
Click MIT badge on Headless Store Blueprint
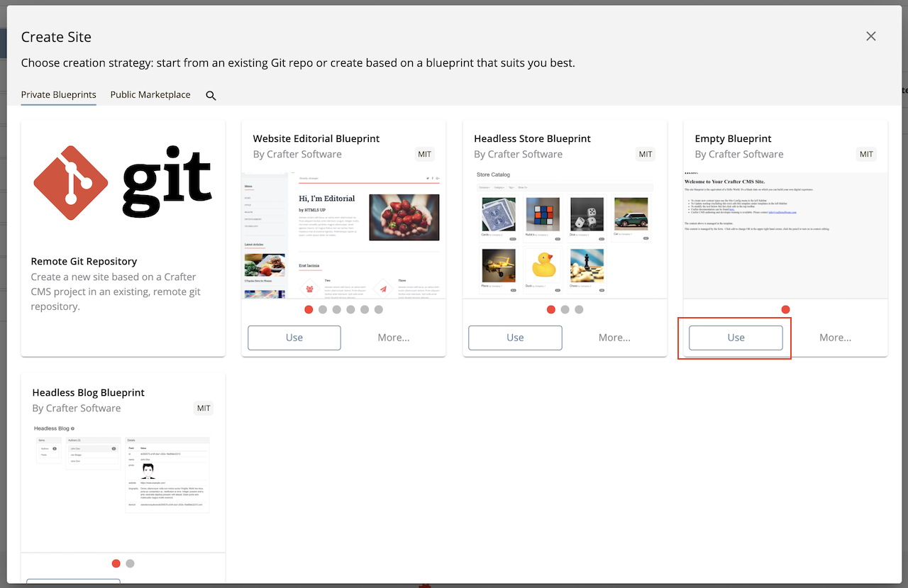coord(646,154)
